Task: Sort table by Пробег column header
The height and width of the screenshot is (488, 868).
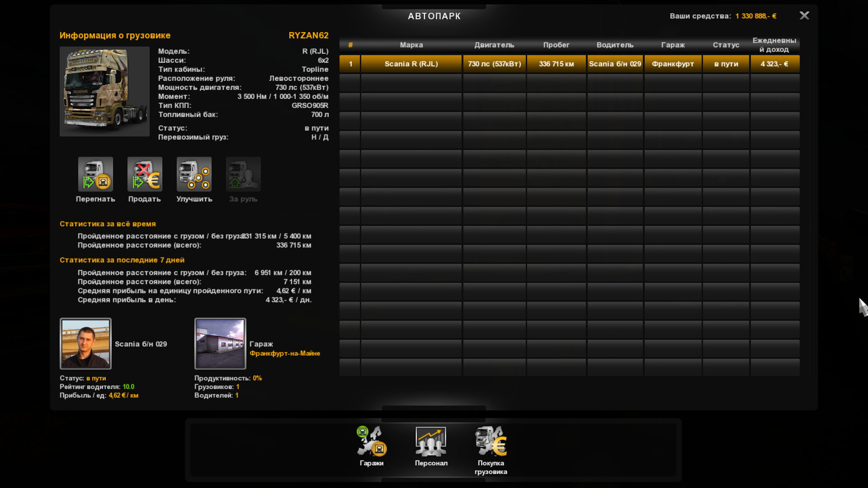Action: pos(556,45)
